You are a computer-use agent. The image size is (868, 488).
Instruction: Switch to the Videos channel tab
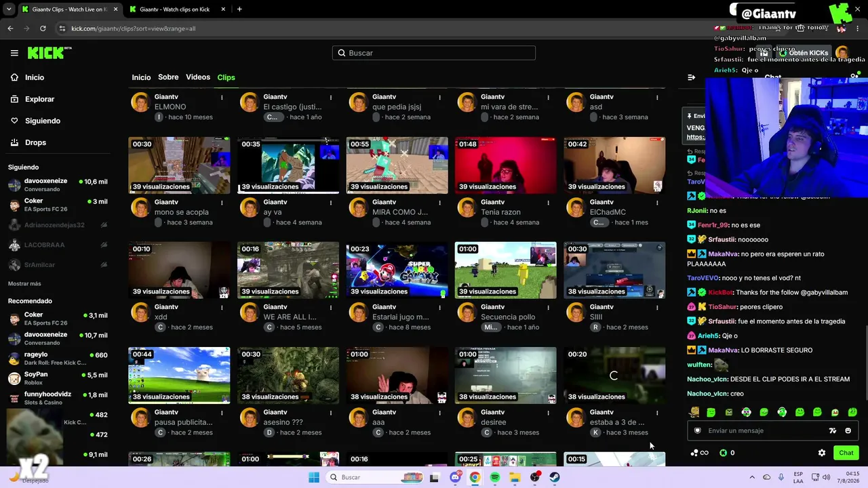click(198, 77)
